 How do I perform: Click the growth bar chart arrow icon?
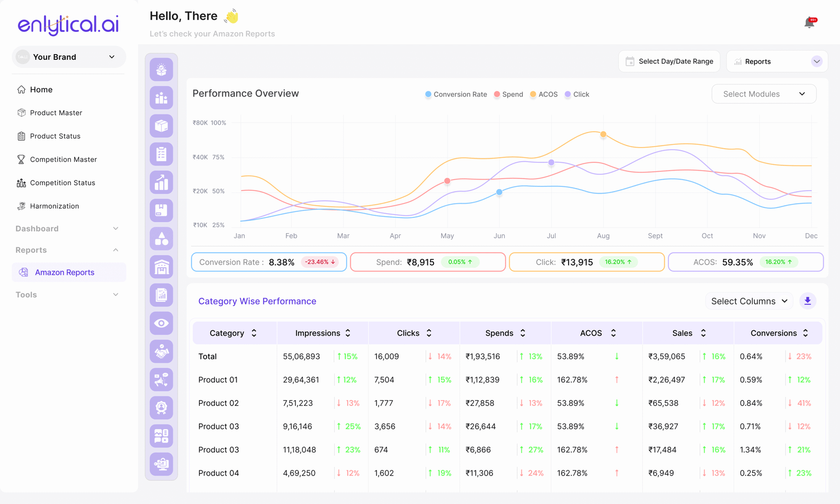pyautogui.click(x=161, y=183)
